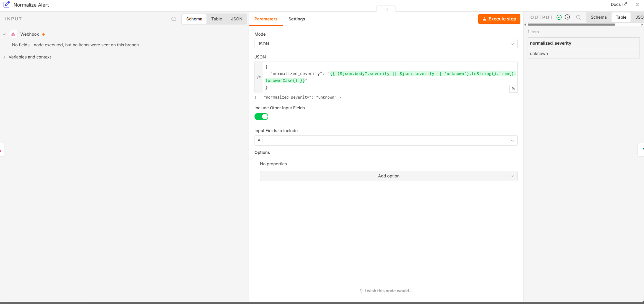The height and width of the screenshot is (304, 644).
Task: Close the Normalize Alert node panel
Action: coord(637,4)
